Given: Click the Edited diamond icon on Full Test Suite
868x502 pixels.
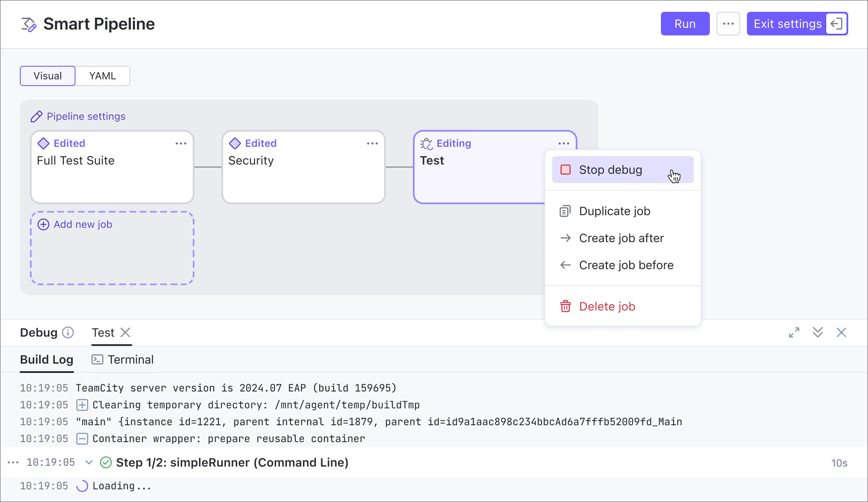Looking at the screenshot, I should 43,143.
